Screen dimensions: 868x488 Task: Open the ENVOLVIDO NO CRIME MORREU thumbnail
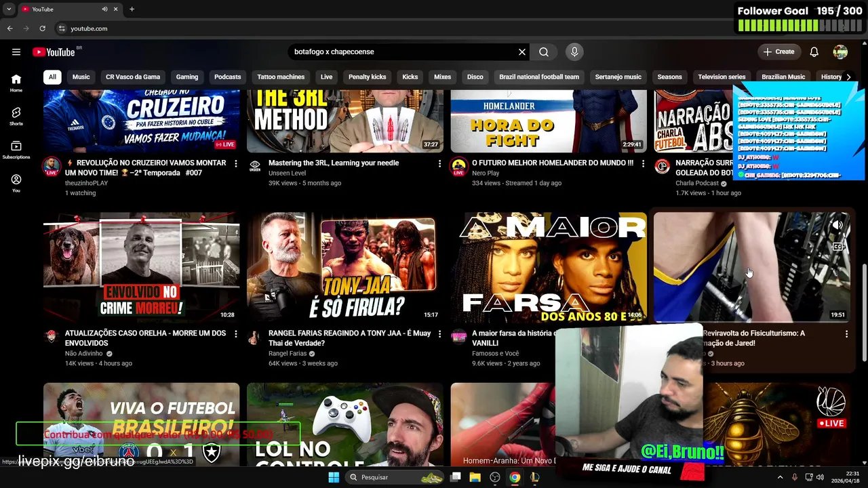141,268
